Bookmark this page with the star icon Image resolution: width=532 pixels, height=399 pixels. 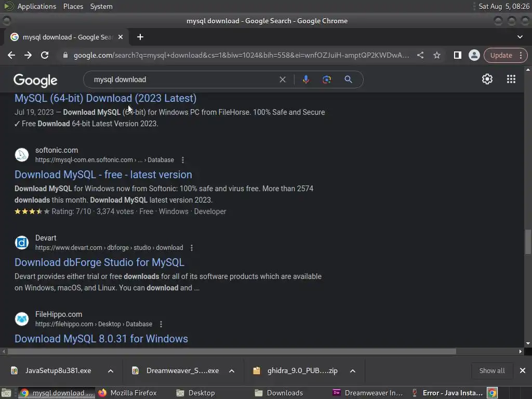[x=436, y=55]
